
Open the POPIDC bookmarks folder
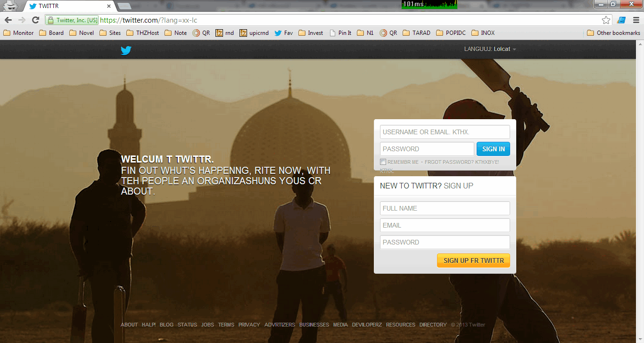(x=451, y=33)
